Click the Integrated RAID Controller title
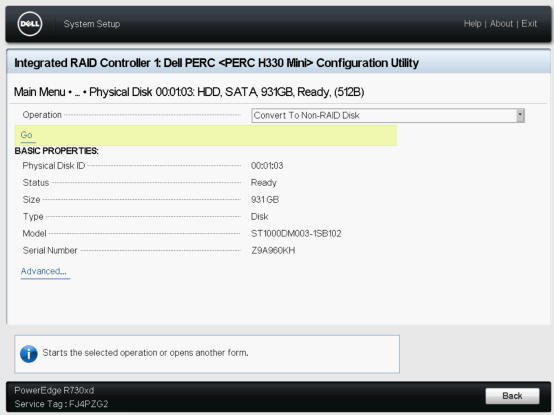The width and height of the screenshot is (554, 415). coord(216,63)
